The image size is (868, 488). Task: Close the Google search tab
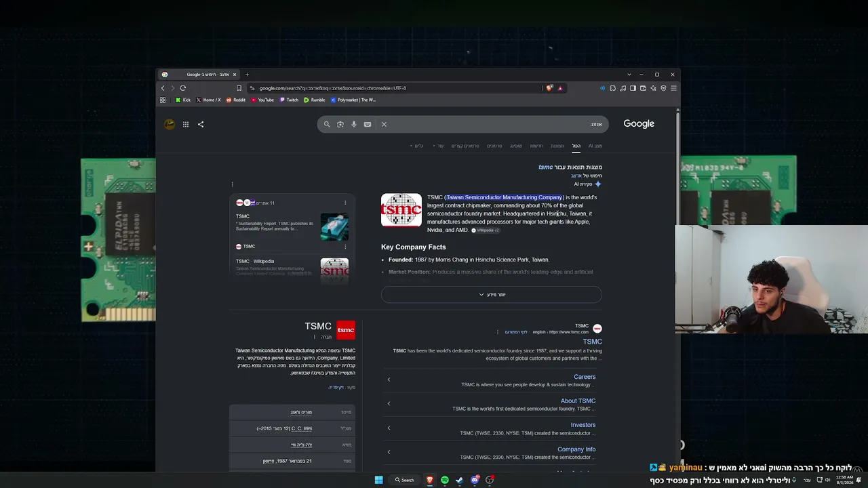point(235,75)
